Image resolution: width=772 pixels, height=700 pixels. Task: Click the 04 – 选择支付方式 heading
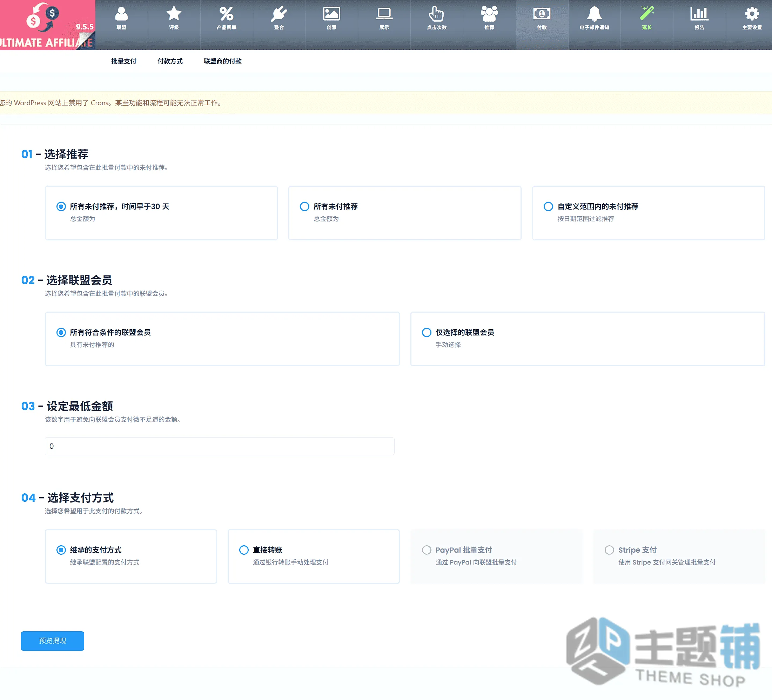(67, 498)
